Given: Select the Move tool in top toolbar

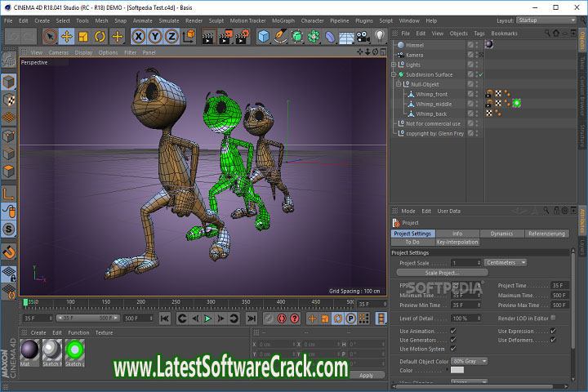Looking at the screenshot, I should (67, 36).
